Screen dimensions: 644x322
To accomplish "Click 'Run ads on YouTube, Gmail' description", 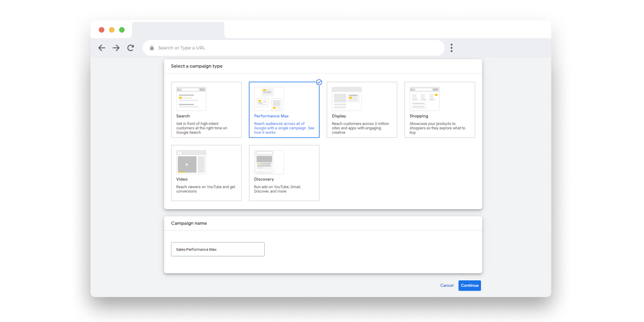I will coord(277,189).
